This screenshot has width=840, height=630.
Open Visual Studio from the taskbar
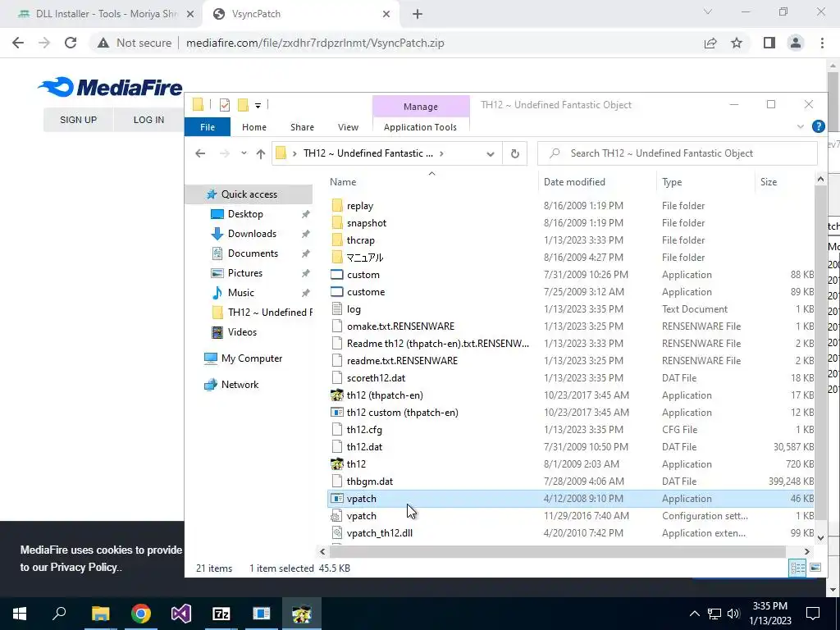pos(181,614)
